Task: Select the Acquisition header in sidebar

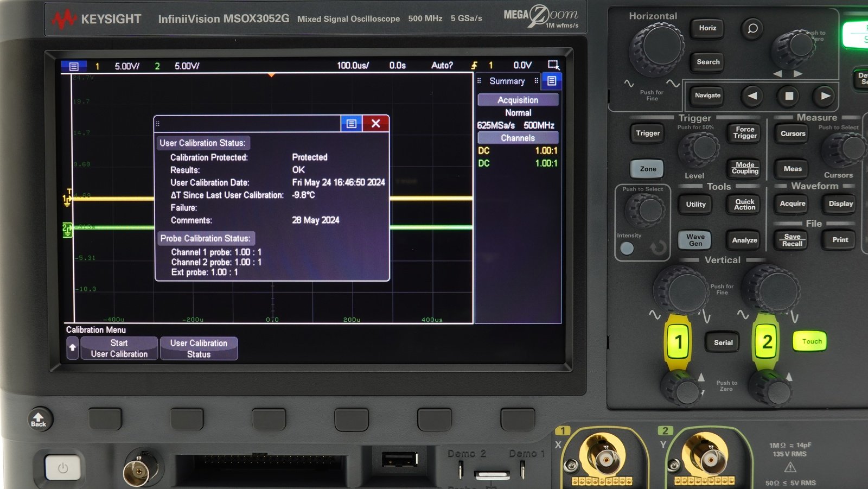Action: [518, 100]
